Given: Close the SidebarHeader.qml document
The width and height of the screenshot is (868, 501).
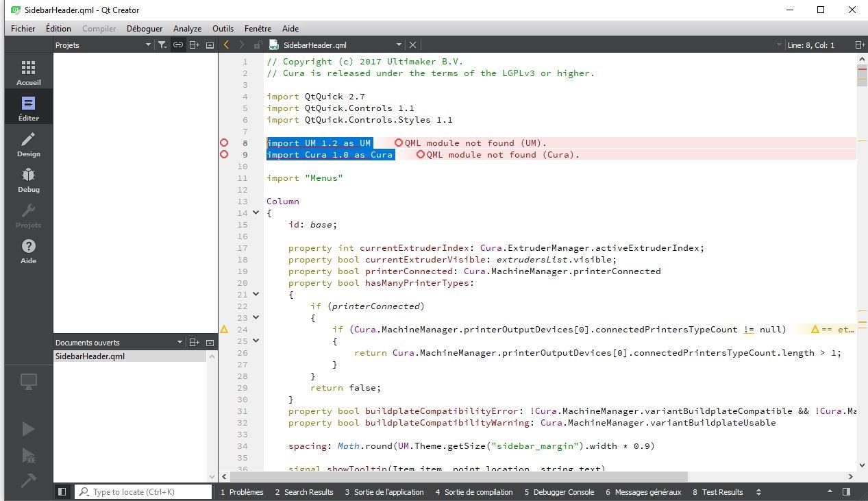Looking at the screenshot, I should coord(412,45).
